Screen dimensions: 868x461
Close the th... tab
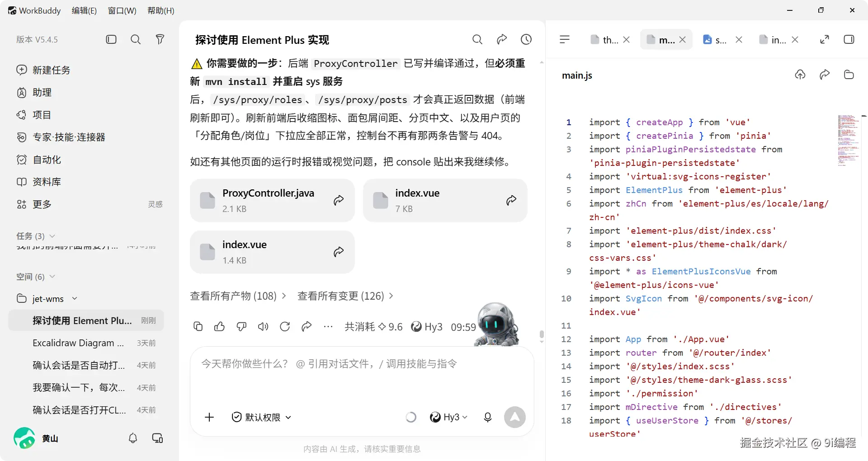pos(626,40)
